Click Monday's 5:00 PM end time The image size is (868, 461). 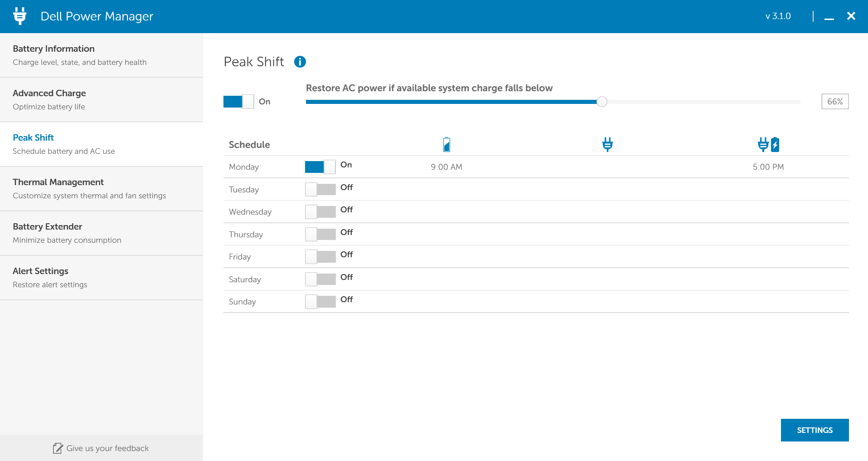768,167
